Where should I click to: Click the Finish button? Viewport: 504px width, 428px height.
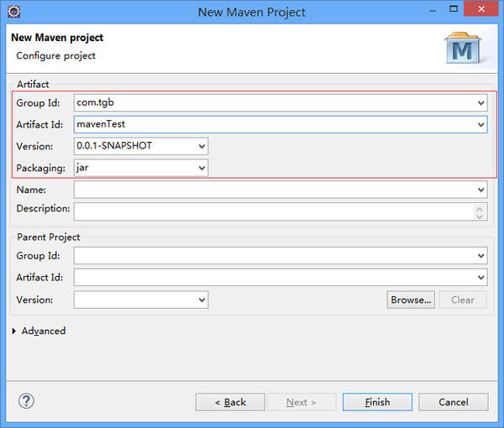tap(377, 402)
